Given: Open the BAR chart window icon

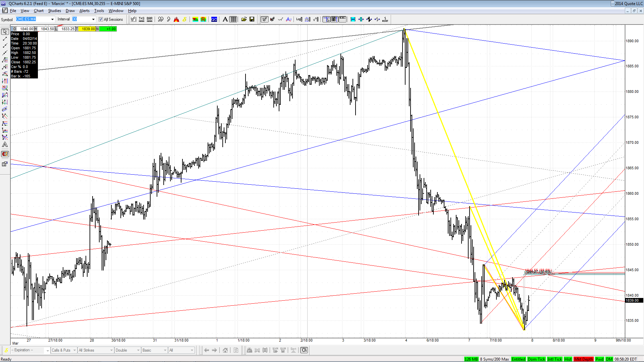Looking at the screenshot, I should (150, 19).
